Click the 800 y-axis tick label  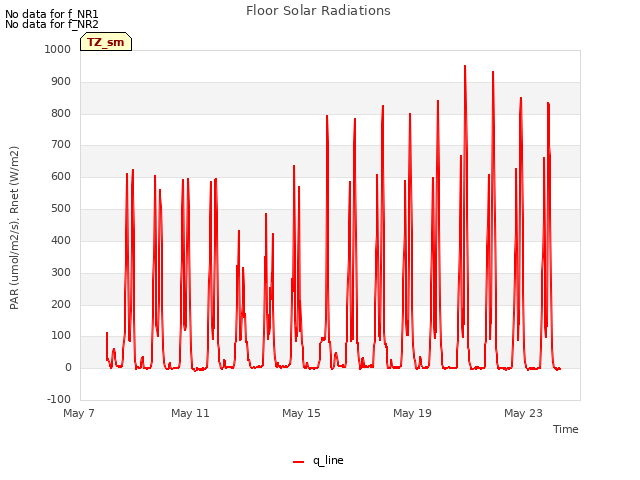(x=61, y=113)
